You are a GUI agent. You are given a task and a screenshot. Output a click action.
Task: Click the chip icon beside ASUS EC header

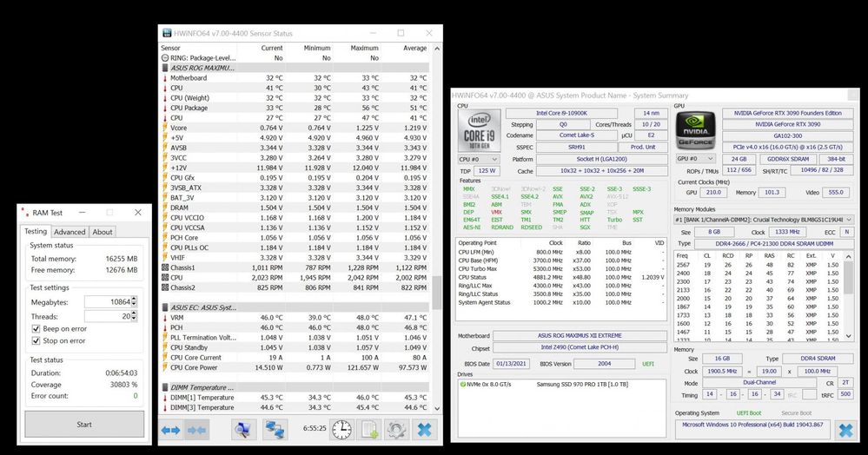point(165,307)
